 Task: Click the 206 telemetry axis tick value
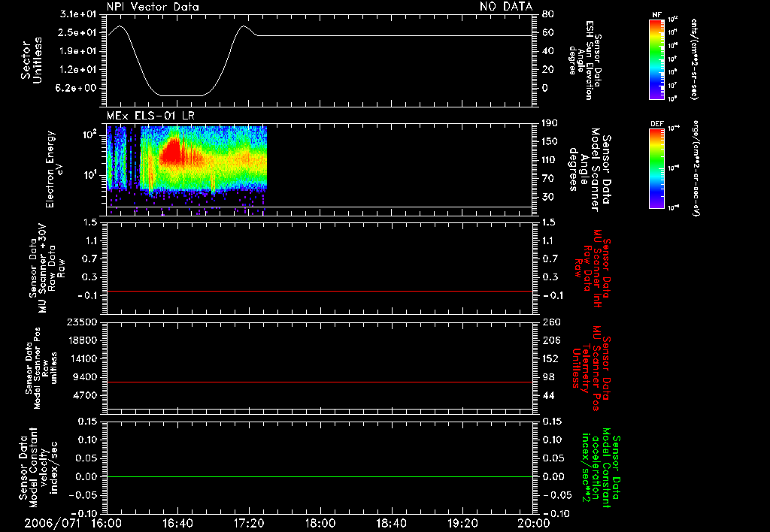coord(551,340)
